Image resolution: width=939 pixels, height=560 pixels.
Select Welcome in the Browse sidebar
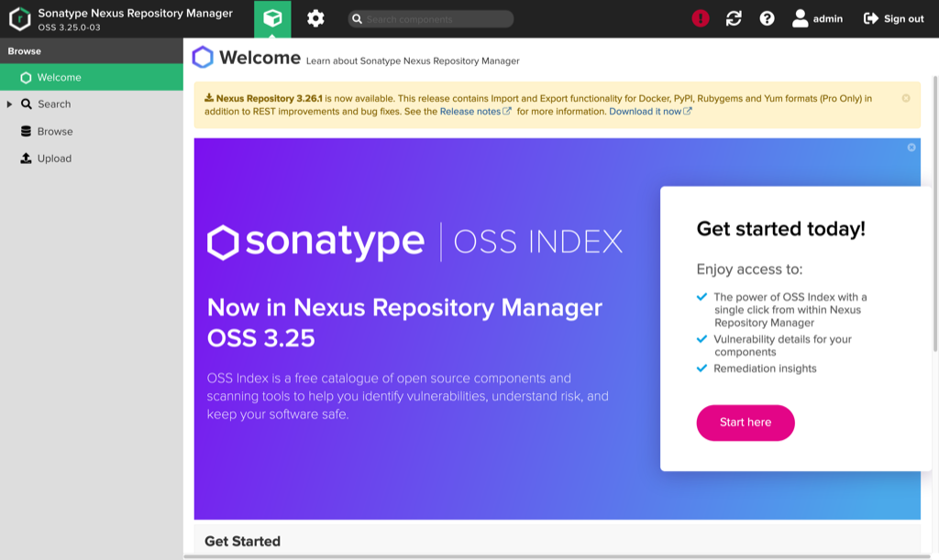point(92,77)
